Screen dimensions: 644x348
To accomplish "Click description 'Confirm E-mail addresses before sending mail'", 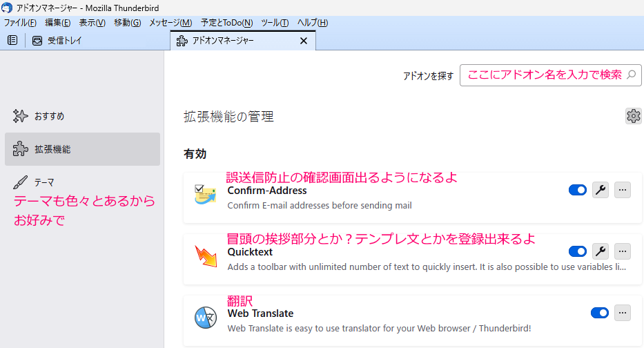I will click(320, 206).
